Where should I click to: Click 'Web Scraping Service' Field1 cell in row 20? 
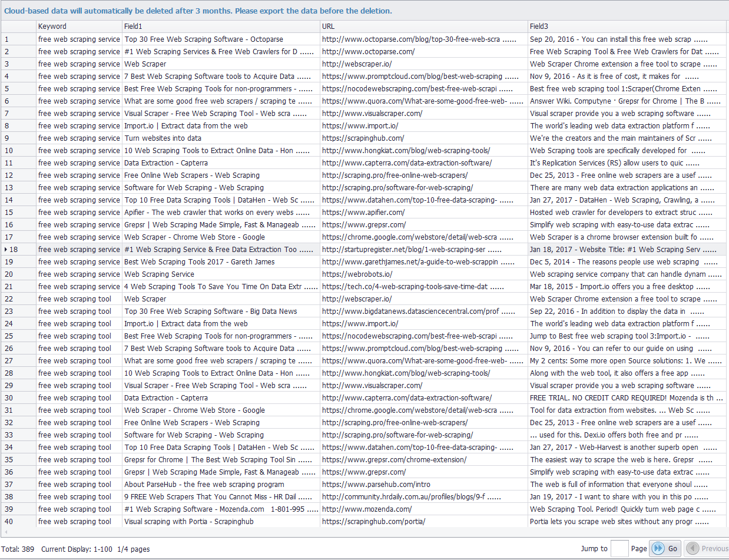(221, 274)
